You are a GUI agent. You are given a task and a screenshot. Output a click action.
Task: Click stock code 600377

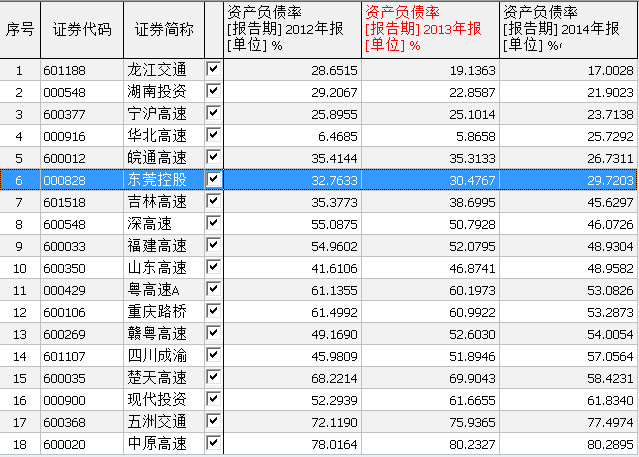coord(64,115)
